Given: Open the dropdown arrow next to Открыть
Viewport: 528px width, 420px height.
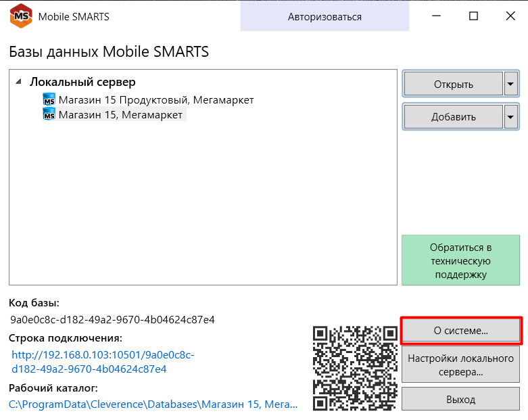Looking at the screenshot, I should [510, 84].
